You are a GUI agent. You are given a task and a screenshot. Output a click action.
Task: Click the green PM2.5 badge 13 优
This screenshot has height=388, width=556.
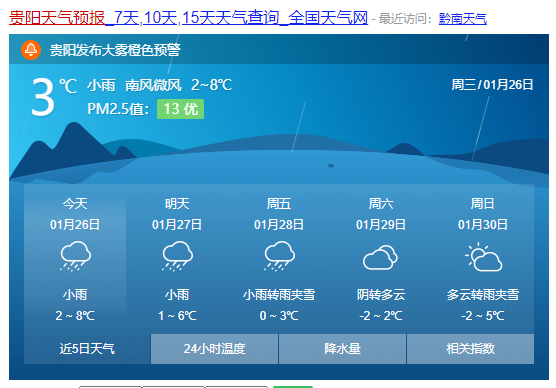pyautogui.click(x=180, y=109)
